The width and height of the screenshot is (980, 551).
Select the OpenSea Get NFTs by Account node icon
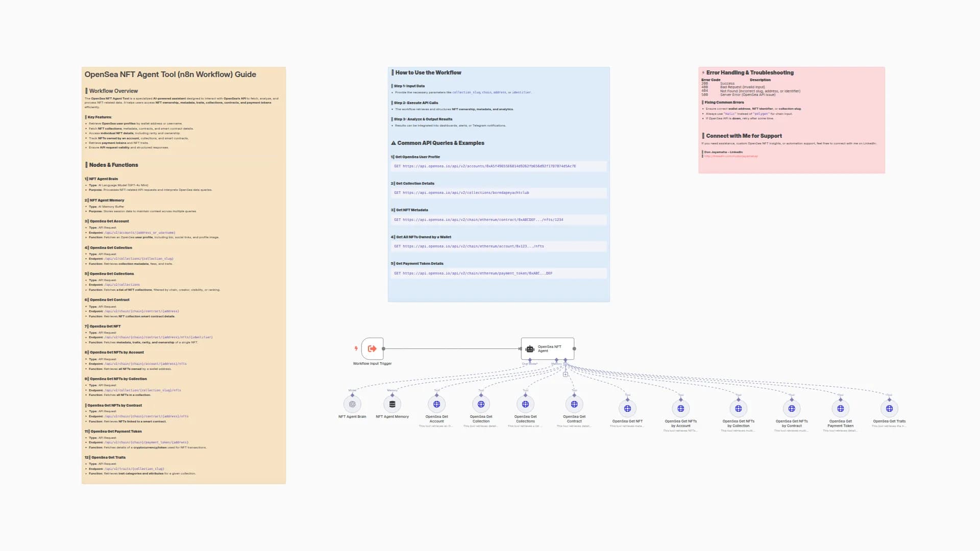coord(680,409)
